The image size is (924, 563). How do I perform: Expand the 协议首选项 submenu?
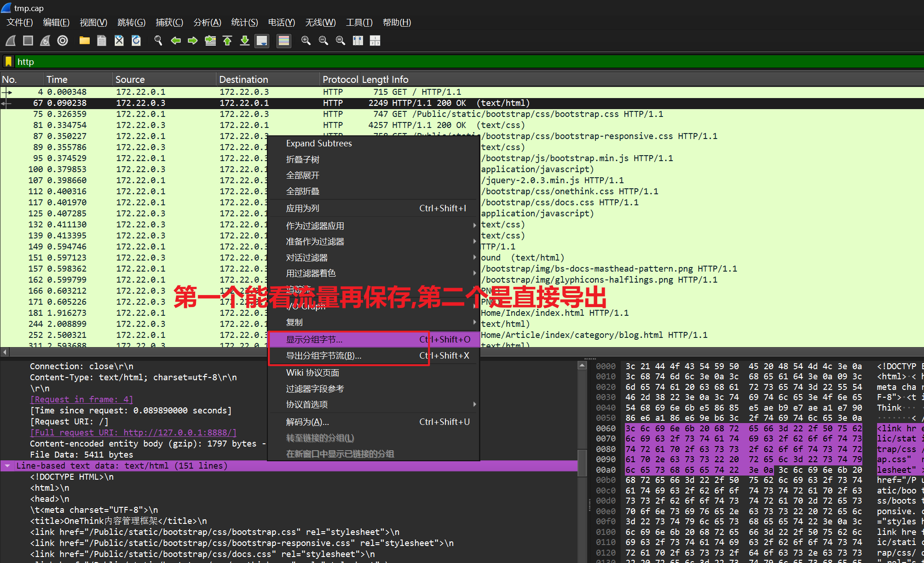pyautogui.click(x=474, y=404)
